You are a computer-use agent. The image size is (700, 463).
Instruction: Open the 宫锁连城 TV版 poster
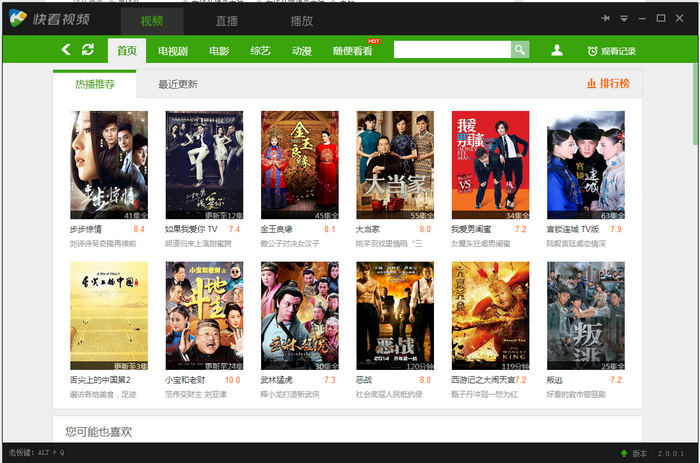[x=586, y=165]
